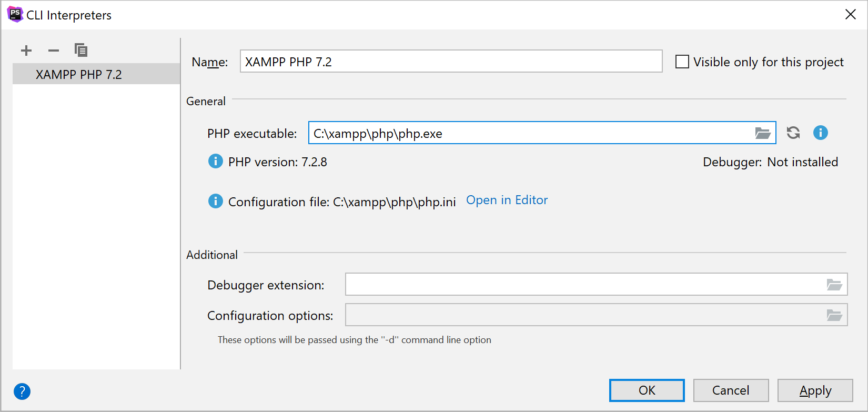868x412 pixels.
Task: Remove the selected interpreter
Action: 54,51
